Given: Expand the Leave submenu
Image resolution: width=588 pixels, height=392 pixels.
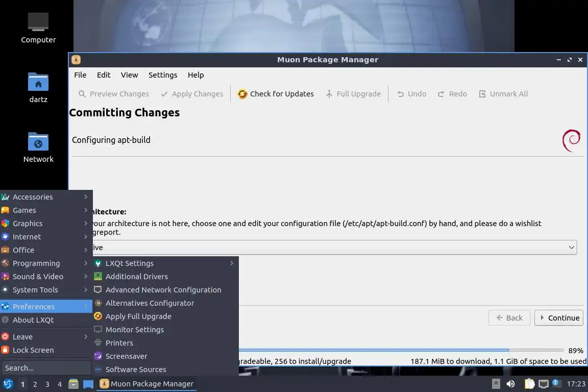Looking at the screenshot, I should pyautogui.click(x=46, y=337).
